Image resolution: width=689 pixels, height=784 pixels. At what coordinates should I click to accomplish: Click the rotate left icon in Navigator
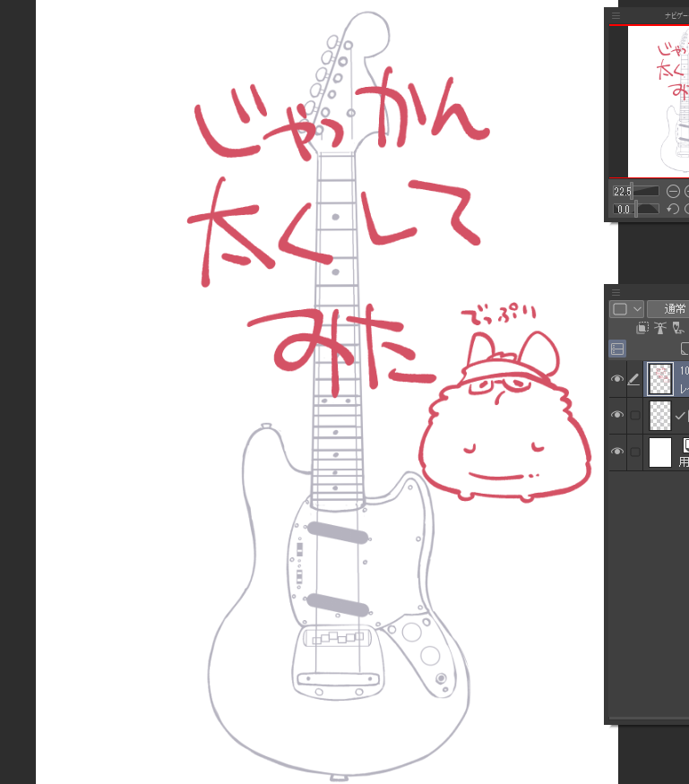pos(673,209)
